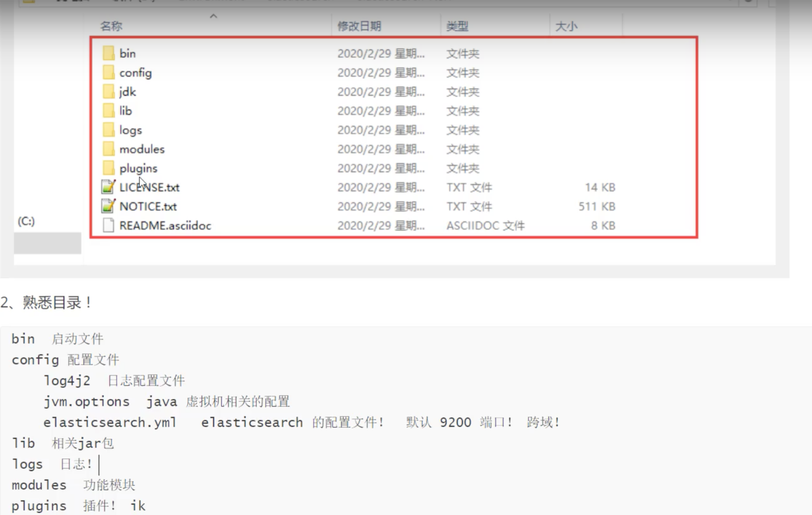Sort by the 类型 column header
The height and width of the screenshot is (515, 812).
point(457,26)
